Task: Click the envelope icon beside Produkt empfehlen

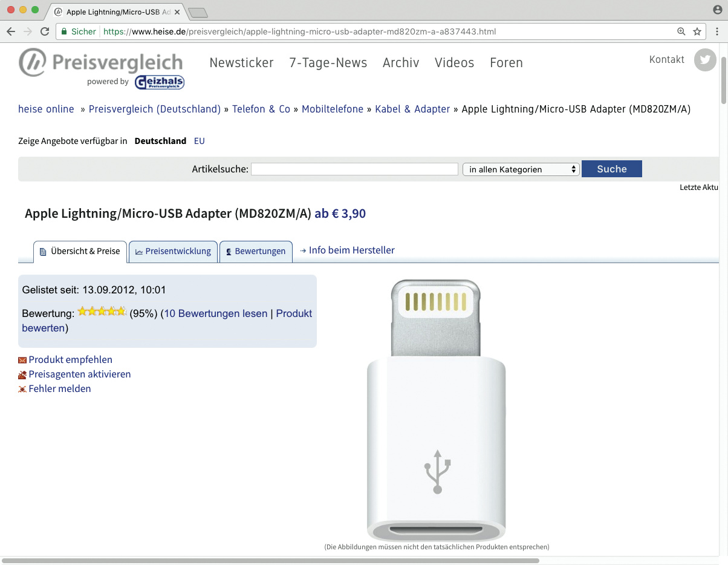Action: coord(22,361)
